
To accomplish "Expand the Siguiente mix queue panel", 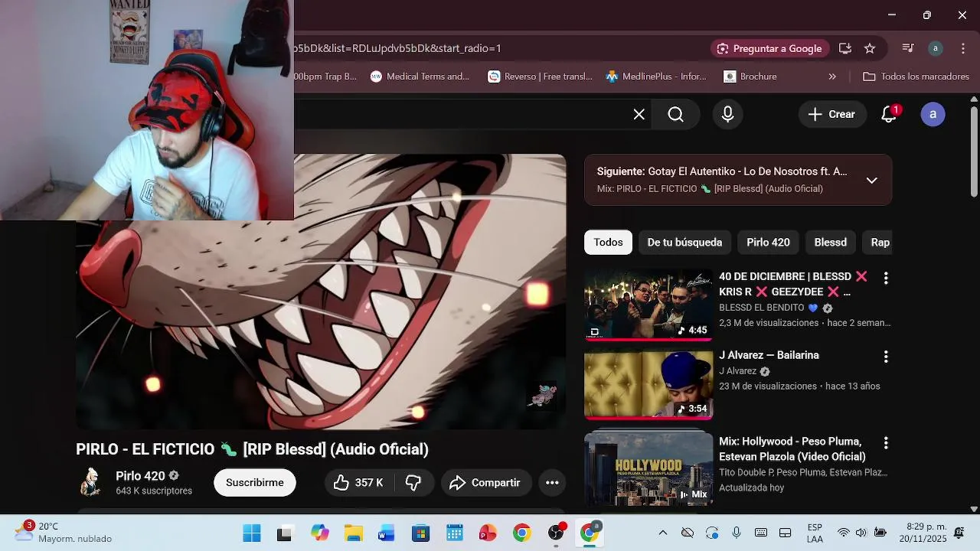I will (x=871, y=181).
